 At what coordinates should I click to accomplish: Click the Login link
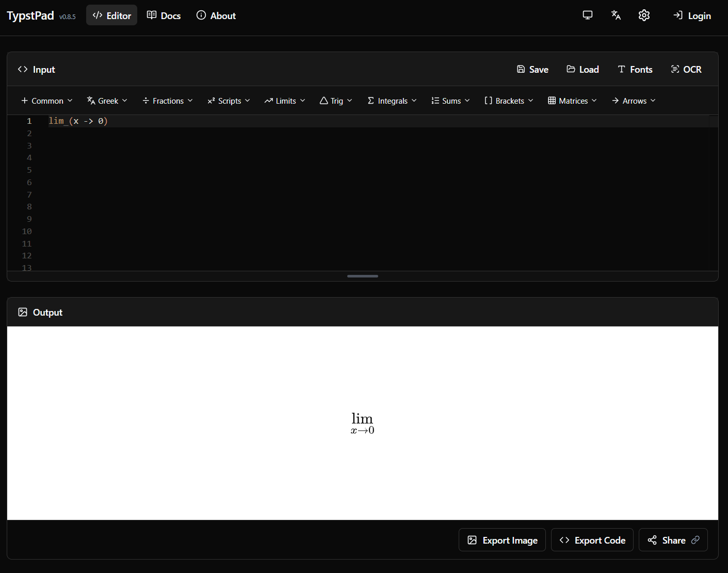(x=692, y=16)
